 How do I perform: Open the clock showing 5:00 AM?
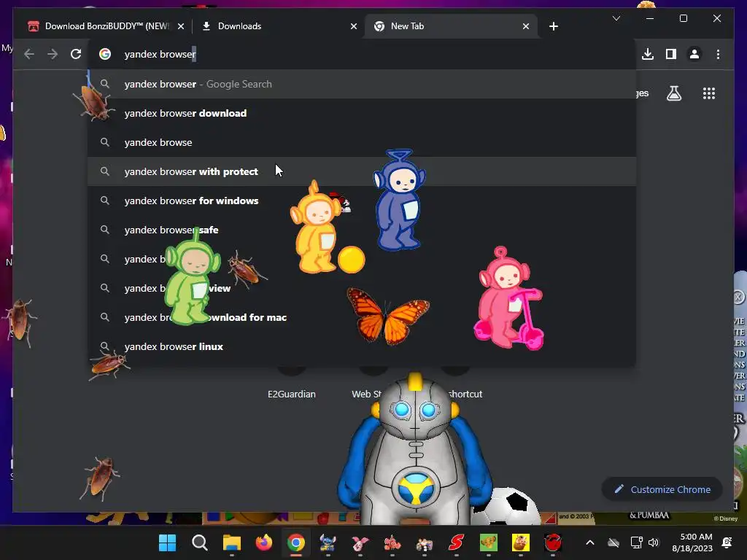[693, 542]
